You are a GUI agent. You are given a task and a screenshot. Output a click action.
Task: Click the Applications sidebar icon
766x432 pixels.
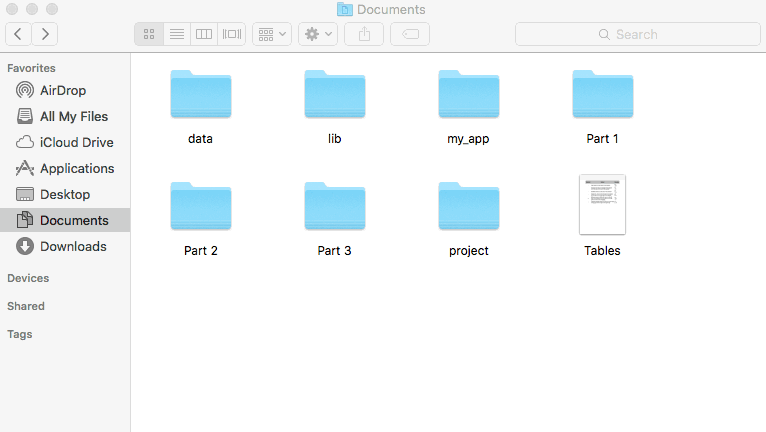[x=25, y=168]
